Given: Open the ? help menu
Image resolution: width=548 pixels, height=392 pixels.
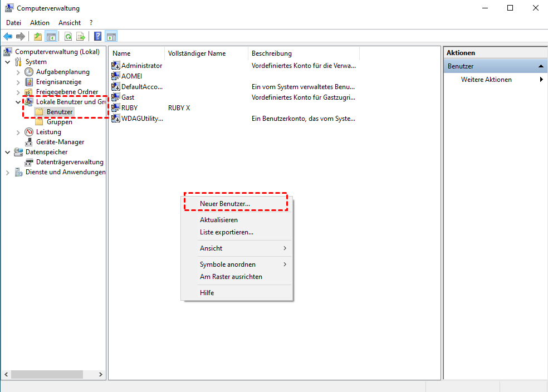Looking at the screenshot, I should tap(91, 23).
